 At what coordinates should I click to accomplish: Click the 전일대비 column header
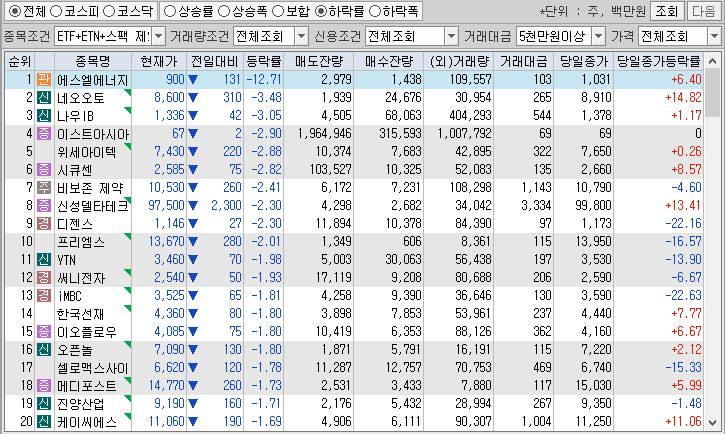[x=215, y=61]
